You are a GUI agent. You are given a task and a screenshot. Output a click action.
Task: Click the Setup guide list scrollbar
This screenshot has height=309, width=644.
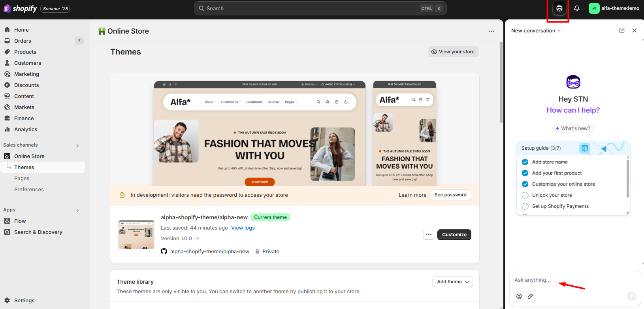(x=628, y=179)
